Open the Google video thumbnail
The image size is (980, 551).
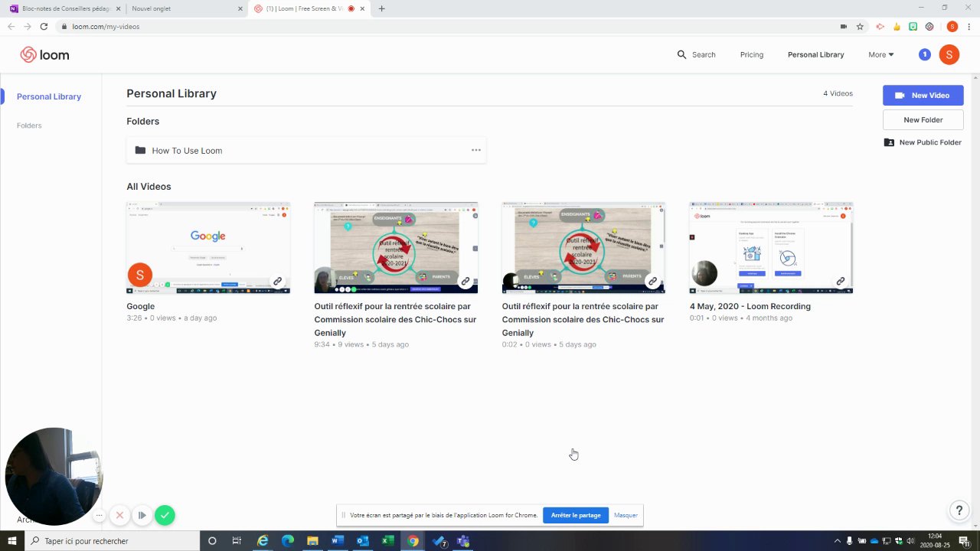208,248
